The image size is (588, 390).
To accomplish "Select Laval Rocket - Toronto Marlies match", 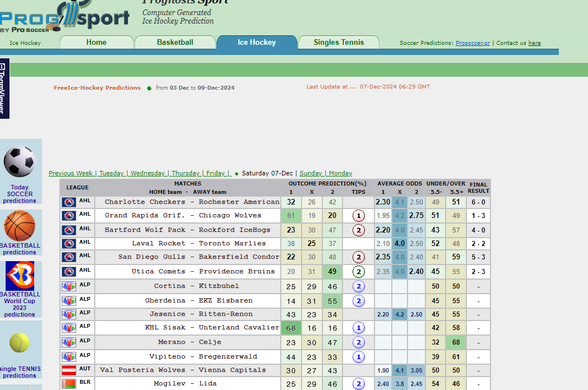I will (x=199, y=243).
